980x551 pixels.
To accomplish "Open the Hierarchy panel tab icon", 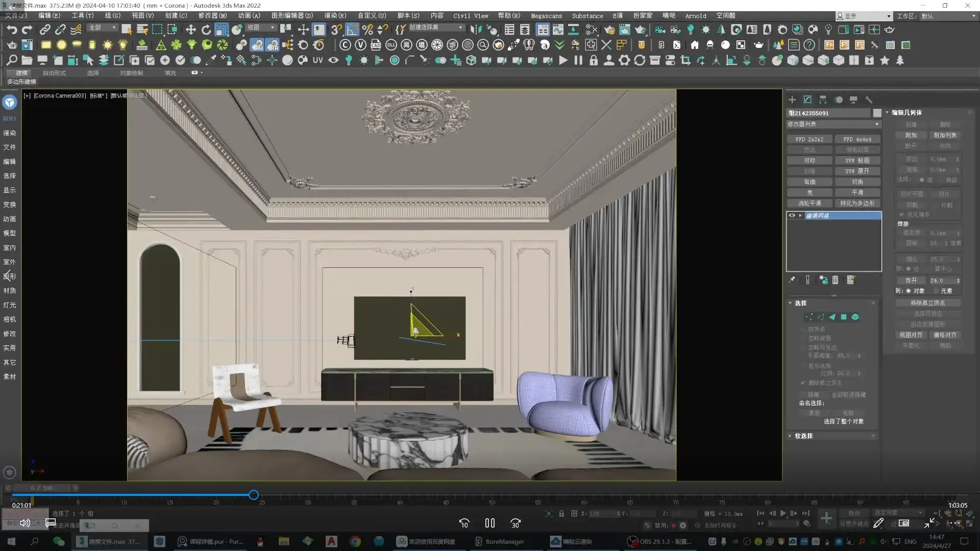I will click(x=823, y=99).
